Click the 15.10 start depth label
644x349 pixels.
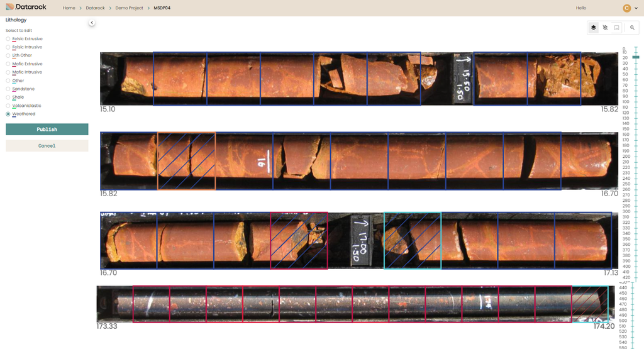coord(108,109)
